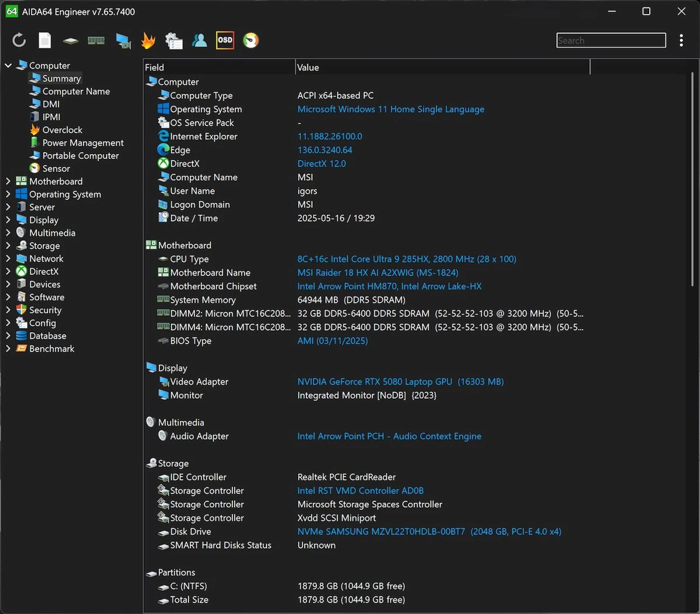Screen dimensions: 700x614
Task: Select the DIMM4 Micron memory row
Action: click(366, 327)
